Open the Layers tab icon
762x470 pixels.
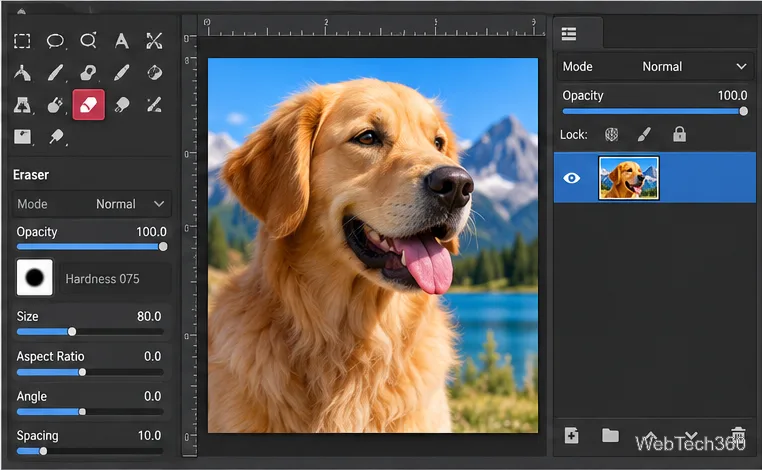(569, 34)
